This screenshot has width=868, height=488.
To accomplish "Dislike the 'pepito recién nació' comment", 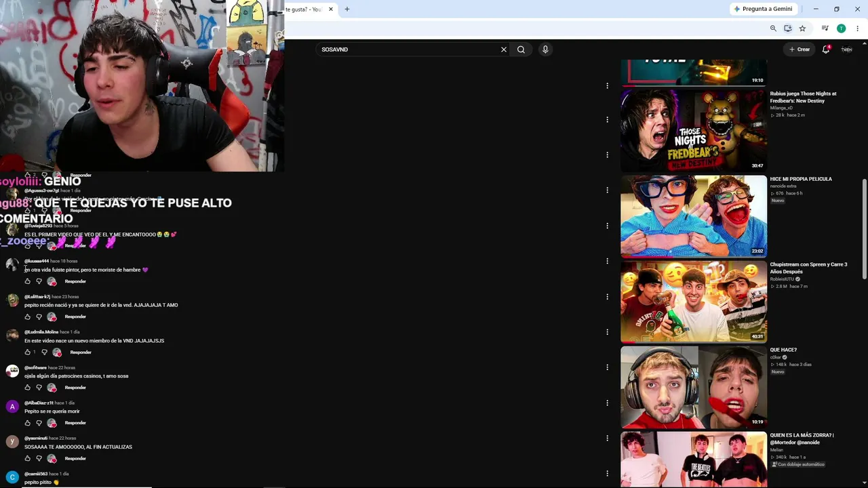I will [x=39, y=317].
